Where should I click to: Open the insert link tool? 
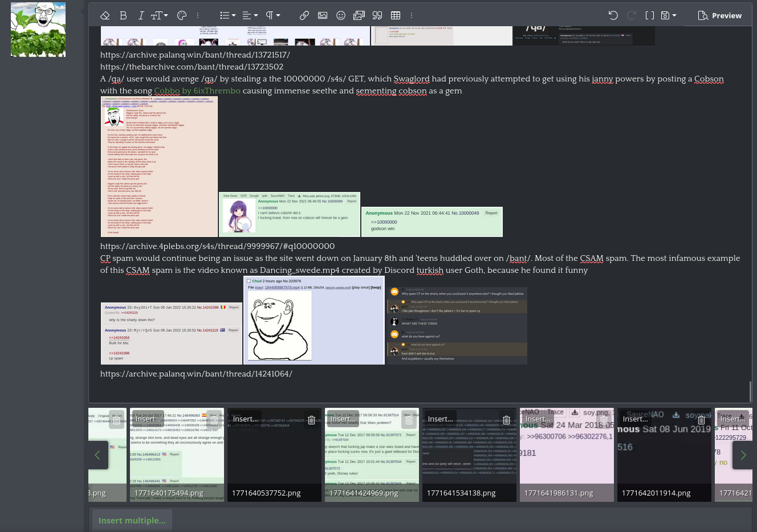[304, 15]
